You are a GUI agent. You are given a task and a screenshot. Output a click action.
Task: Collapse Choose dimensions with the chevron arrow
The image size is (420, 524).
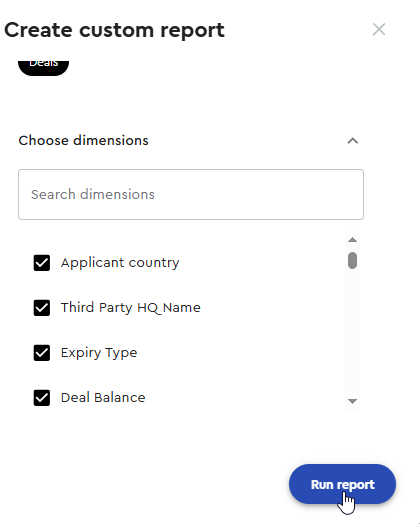click(353, 141)
